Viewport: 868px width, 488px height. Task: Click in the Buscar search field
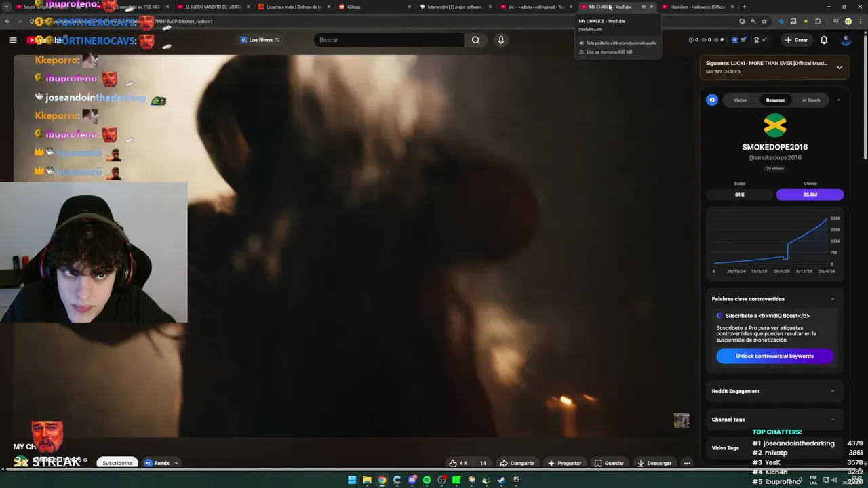click(389, 40)
